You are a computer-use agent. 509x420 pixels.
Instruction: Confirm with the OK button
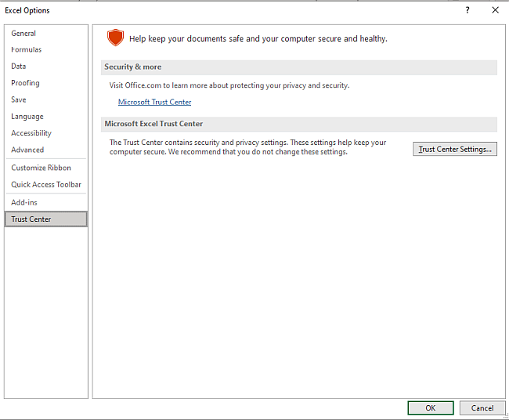click(x=430, y=407)
